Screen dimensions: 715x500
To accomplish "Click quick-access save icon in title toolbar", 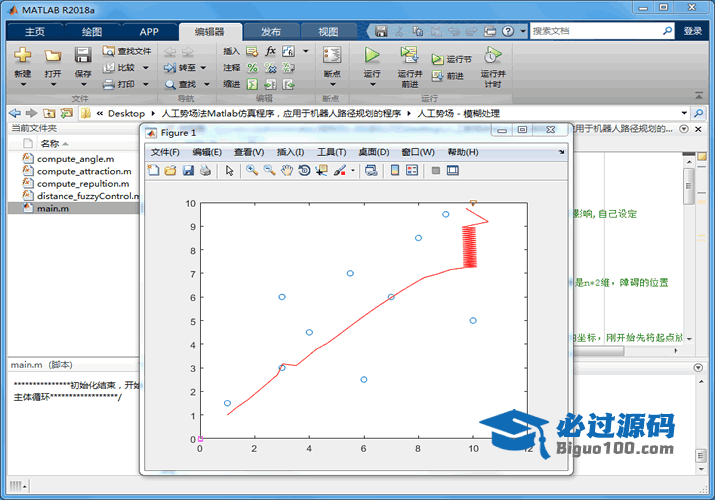I will (381, 31).
